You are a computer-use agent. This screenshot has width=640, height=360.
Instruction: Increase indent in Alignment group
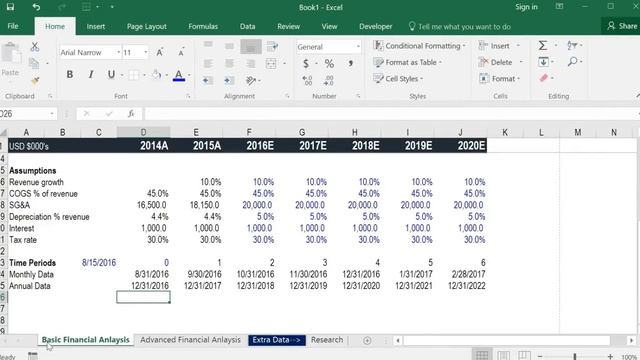(229, 80)
